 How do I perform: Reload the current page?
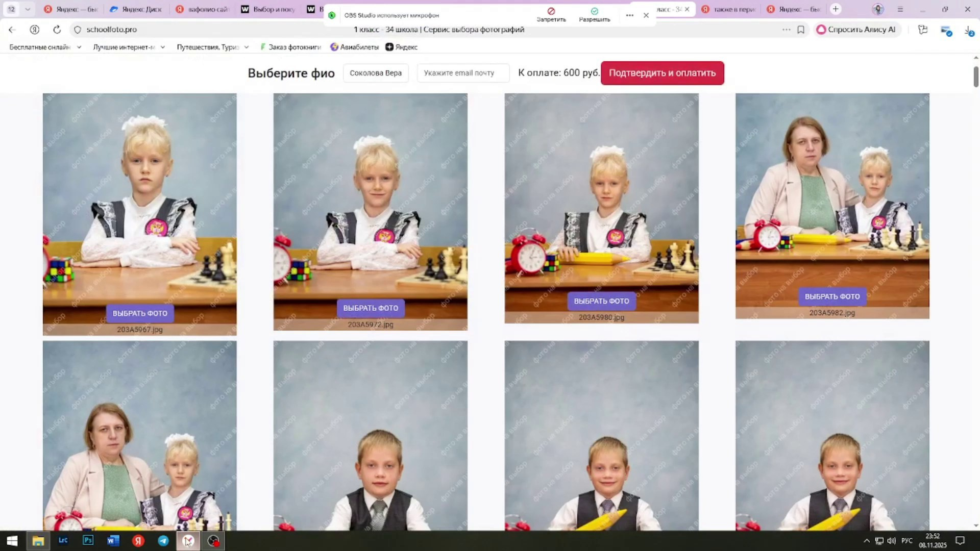point(56,30)
